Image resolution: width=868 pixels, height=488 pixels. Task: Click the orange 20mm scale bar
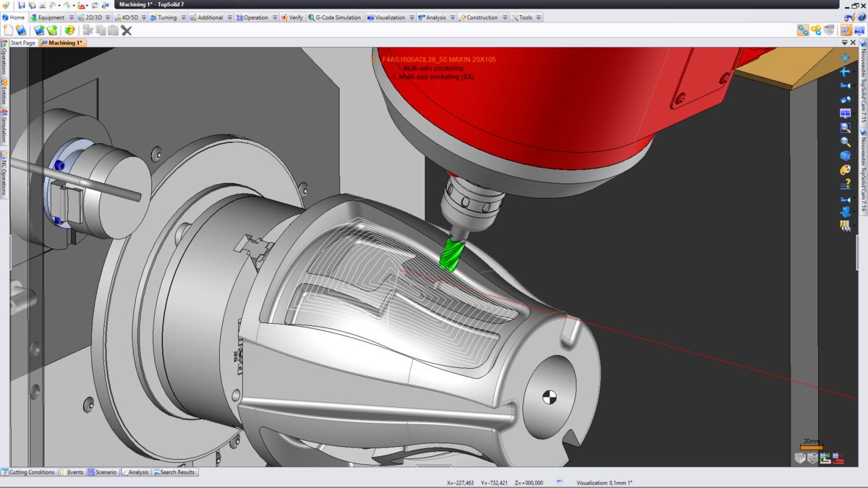pos(812,448)
